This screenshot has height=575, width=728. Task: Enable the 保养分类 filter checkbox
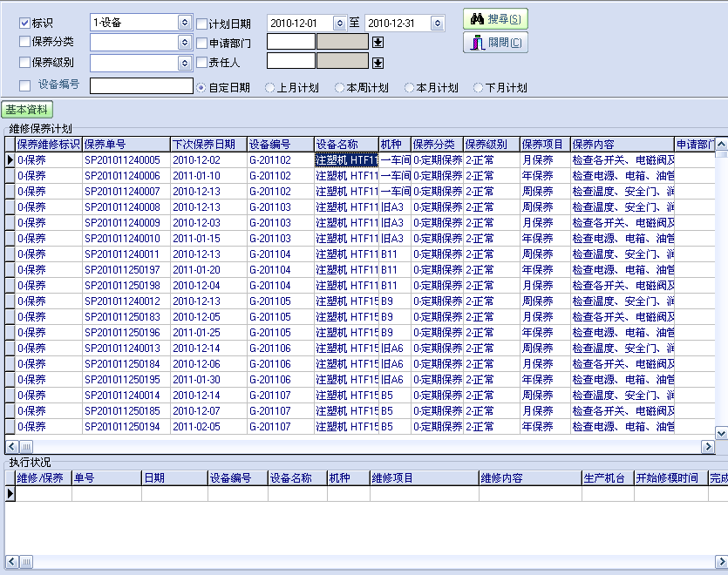coord(24,42)
